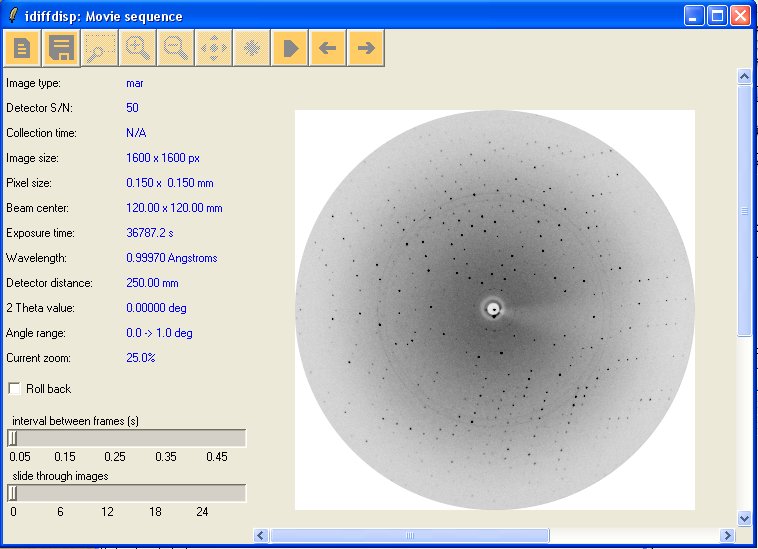
Task: Advance to the next image frame
Action: (366, 48)
